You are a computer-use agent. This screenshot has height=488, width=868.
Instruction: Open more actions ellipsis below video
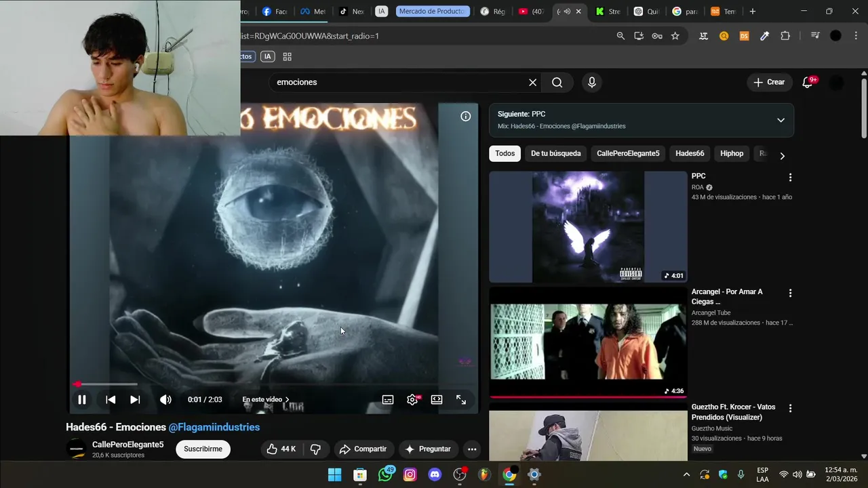click(472, 449)
